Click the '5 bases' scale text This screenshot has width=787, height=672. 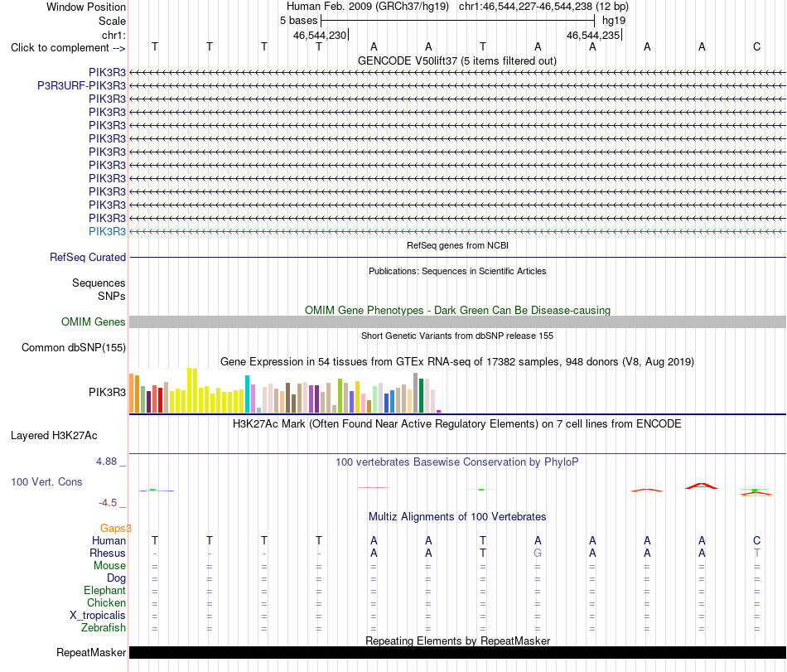(x=298, y=21)
